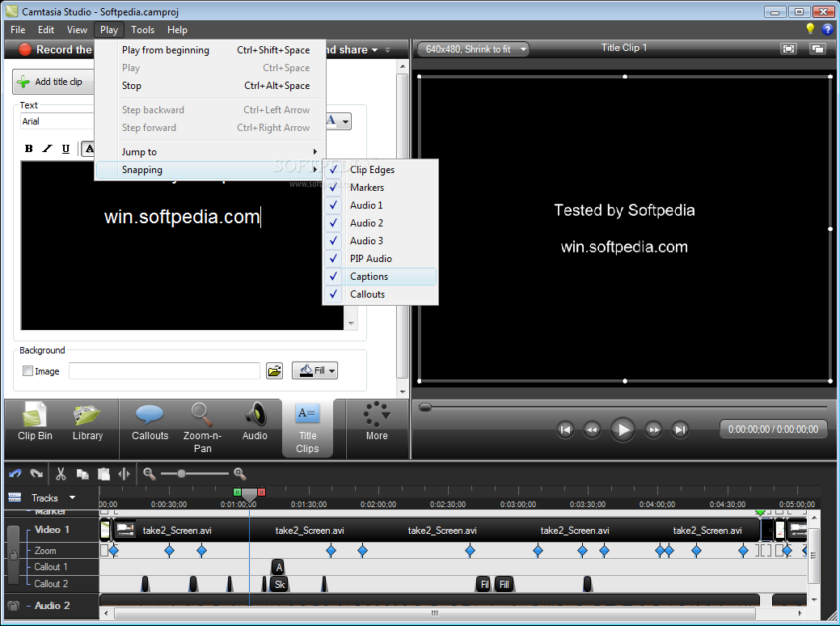
Task: Open the Tools menu
Action: (142, 30)
